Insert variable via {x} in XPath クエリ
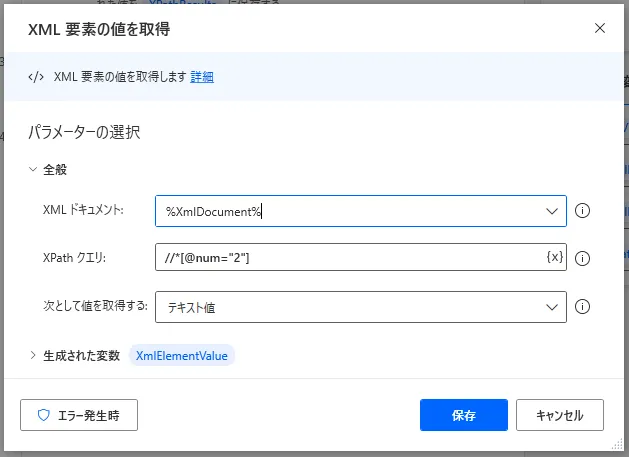Image resolution: width=629 pixels, height=457 pixels. pos(555,257)
